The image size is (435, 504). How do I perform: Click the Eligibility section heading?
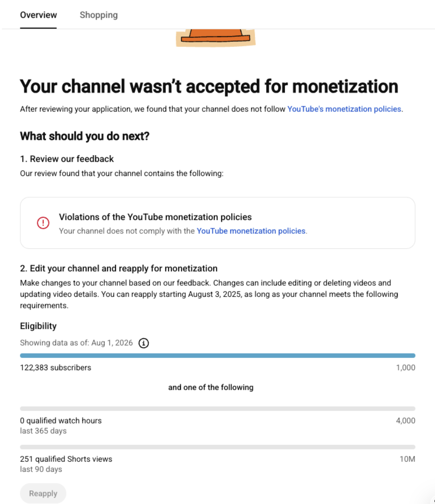(x=38, y=326)
